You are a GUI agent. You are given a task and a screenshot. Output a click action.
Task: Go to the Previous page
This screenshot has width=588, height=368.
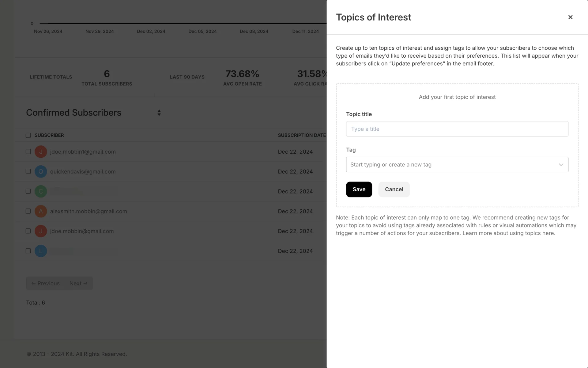(x=46, y=283)
